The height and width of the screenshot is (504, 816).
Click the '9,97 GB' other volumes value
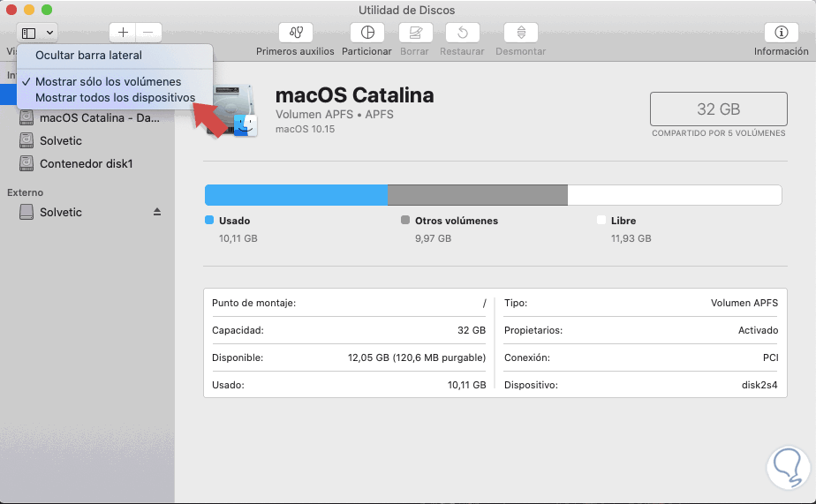coord(433,238)
